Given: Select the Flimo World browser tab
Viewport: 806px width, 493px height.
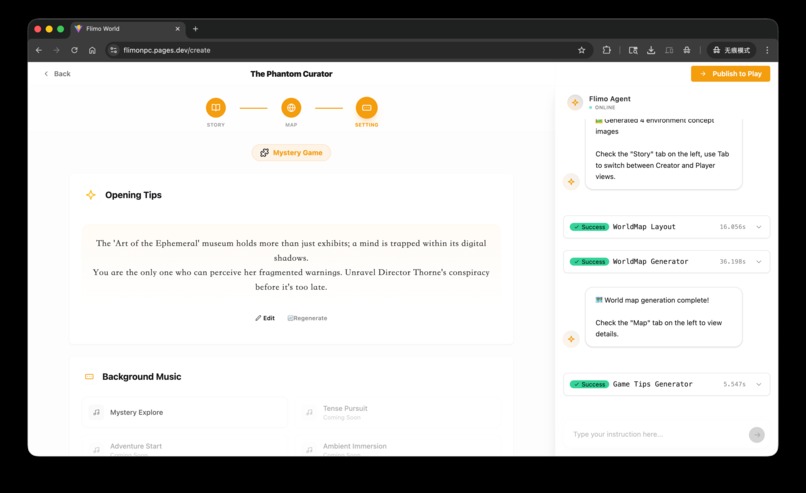Looking at the screenshot, I should (127, 29).
